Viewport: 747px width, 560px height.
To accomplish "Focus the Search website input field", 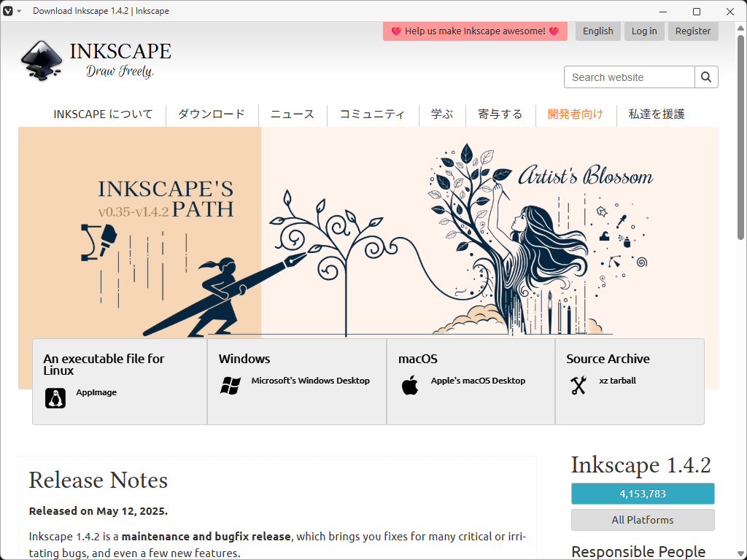I will point(630,77).
